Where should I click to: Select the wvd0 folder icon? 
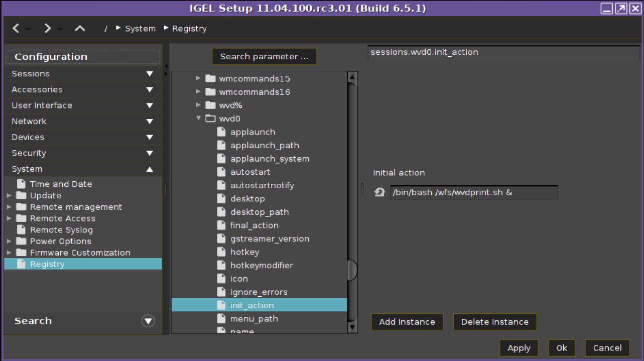click(210, 119)
